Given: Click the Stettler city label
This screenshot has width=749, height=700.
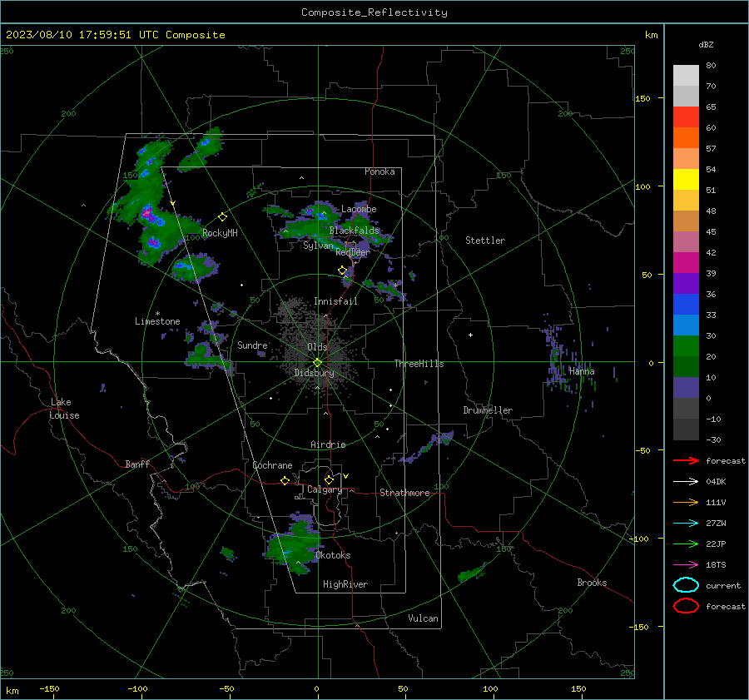Looking at the screenshot, I should coord(485,241).
